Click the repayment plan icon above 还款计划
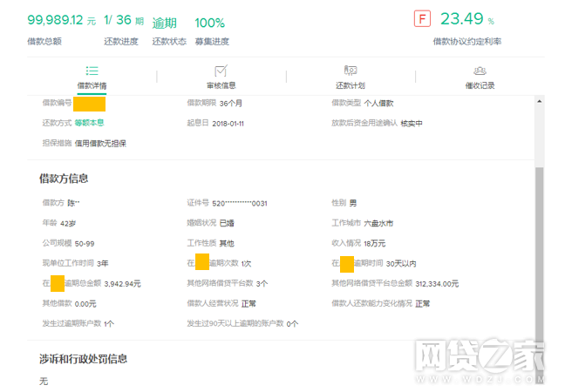Image resolution: width=565 pixels, height=392 pixels. tap(351, 71)
